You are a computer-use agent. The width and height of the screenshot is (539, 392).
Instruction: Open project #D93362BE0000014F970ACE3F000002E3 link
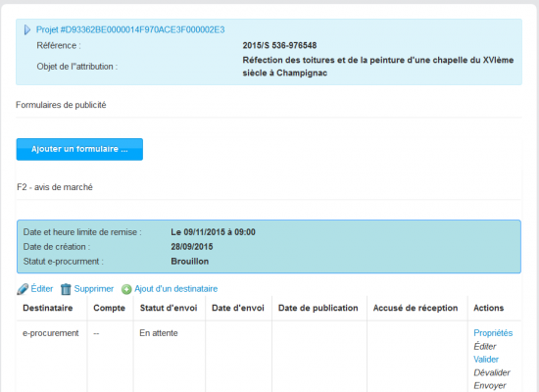click(x=130, y=30)
